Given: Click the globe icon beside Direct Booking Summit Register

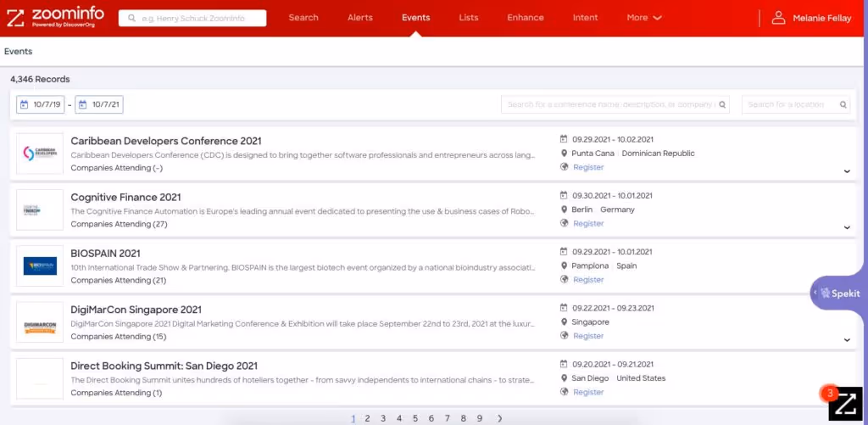Looking at the screenshot, I should coord(564,392).
